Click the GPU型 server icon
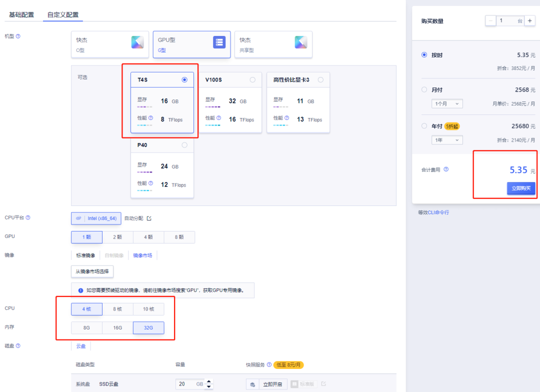Viewport: 540px width, 392px height. (219, 42)
